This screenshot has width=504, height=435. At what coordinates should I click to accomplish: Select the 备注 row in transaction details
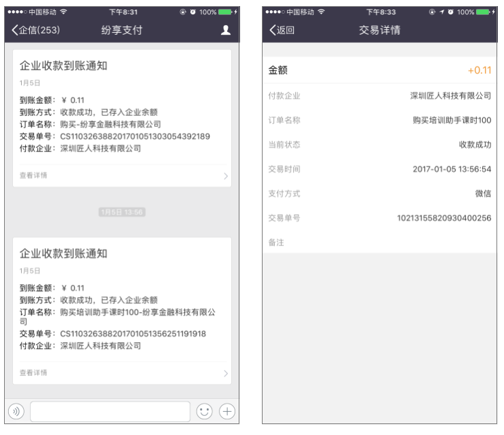click(x=379, y=242)
